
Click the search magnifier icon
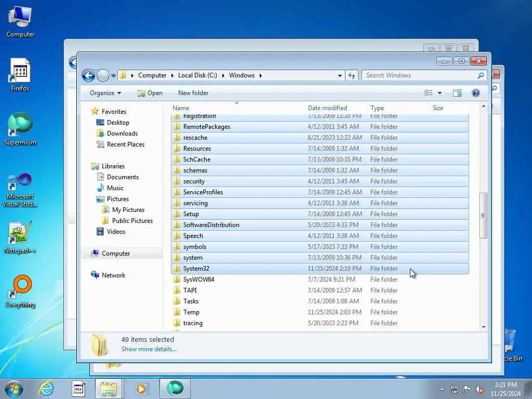click(481, 75)
